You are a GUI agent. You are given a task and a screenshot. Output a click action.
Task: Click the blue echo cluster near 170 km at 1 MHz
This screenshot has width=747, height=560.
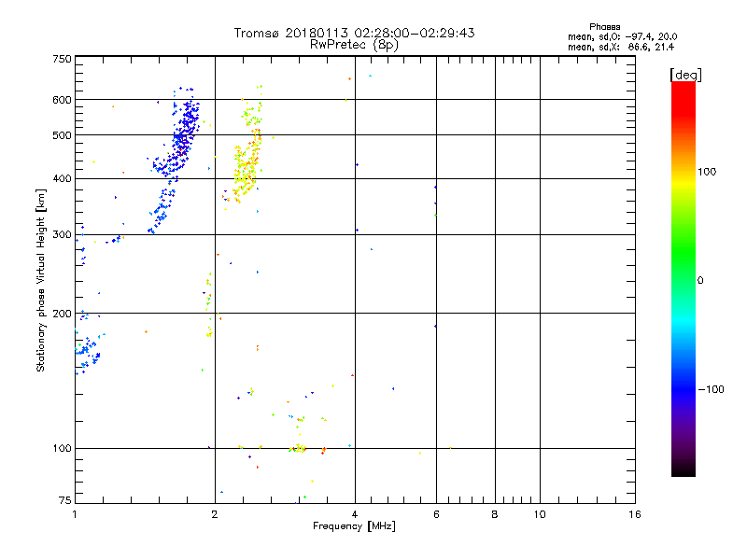[87, 353]
